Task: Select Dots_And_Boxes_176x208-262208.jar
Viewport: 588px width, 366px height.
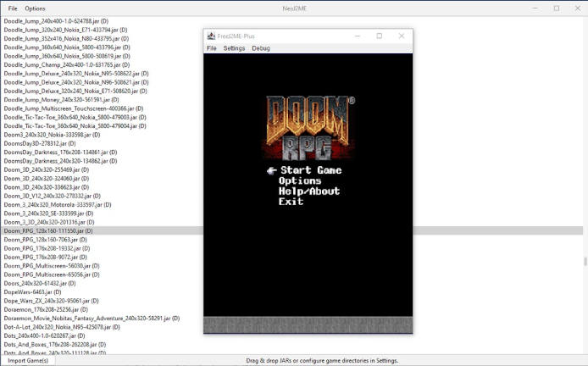Action: tap(55, 345)
